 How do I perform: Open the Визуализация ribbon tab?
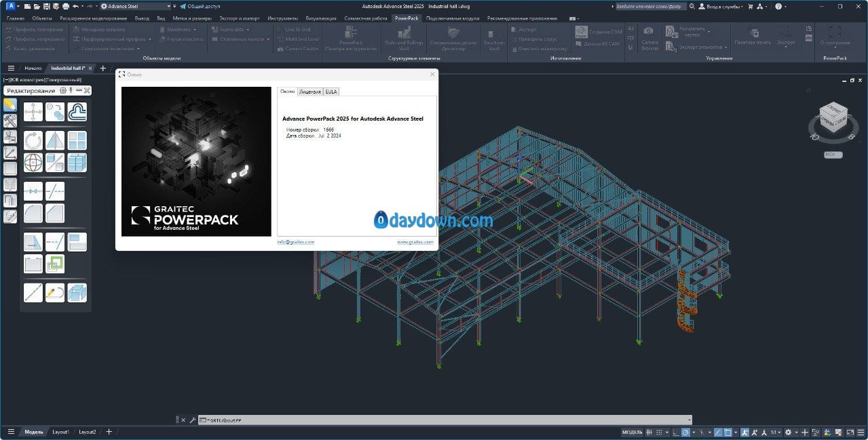click(322, 18)
